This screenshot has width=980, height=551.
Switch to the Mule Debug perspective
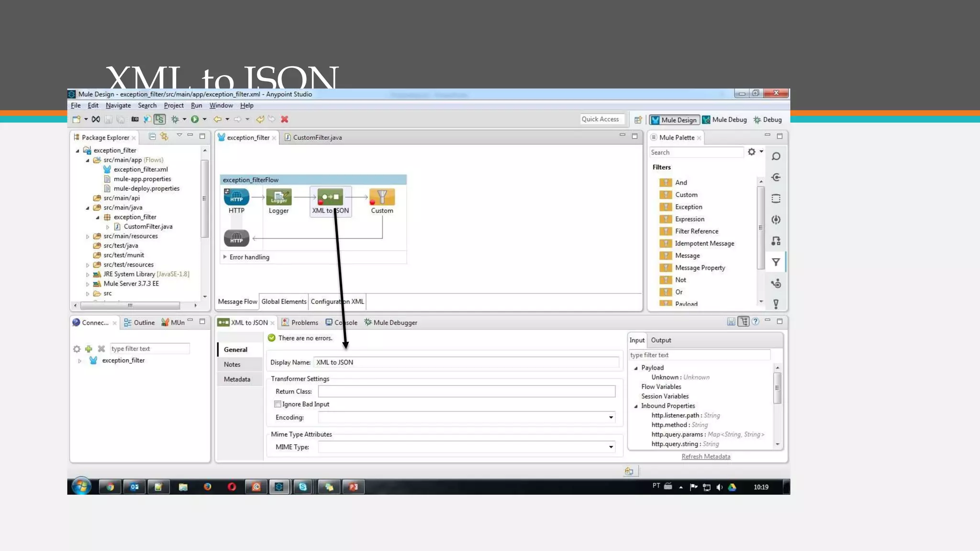pyautogui.click(x=724, y=120)
